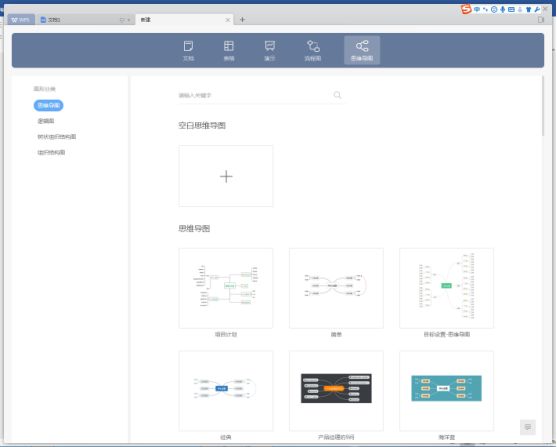This screenshot has width=557, height=447.
Task: Click the sidebar category heading text
Action: click(44, 89)
